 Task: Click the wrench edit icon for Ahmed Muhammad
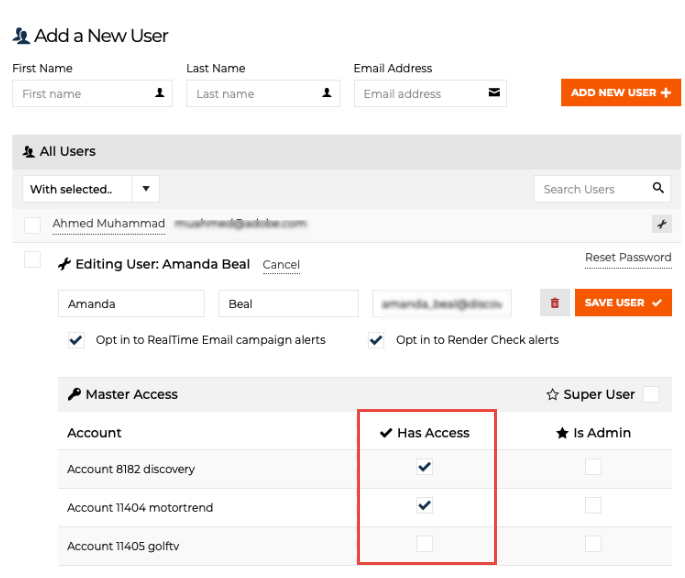[x=660, y=224]
